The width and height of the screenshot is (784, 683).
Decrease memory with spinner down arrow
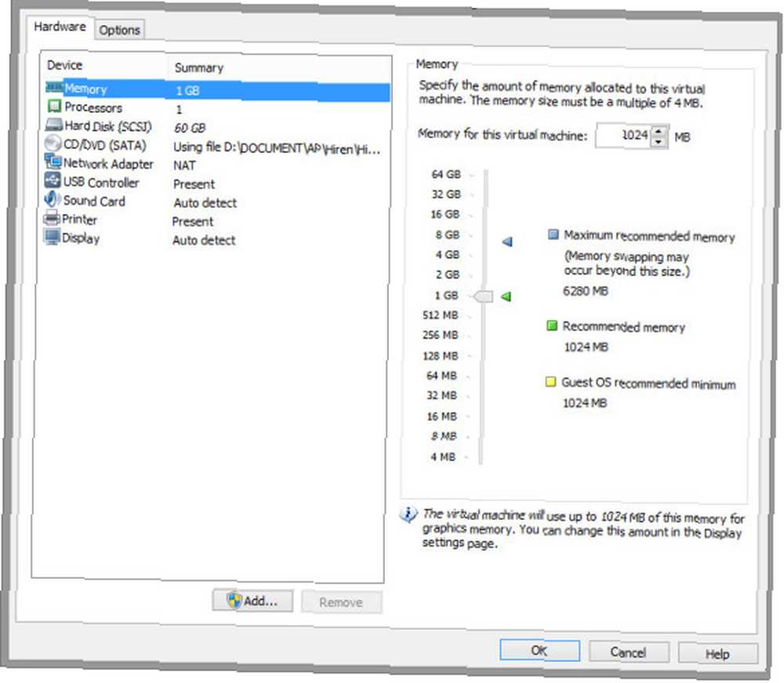pyautogui.click(x=659, y=142)
